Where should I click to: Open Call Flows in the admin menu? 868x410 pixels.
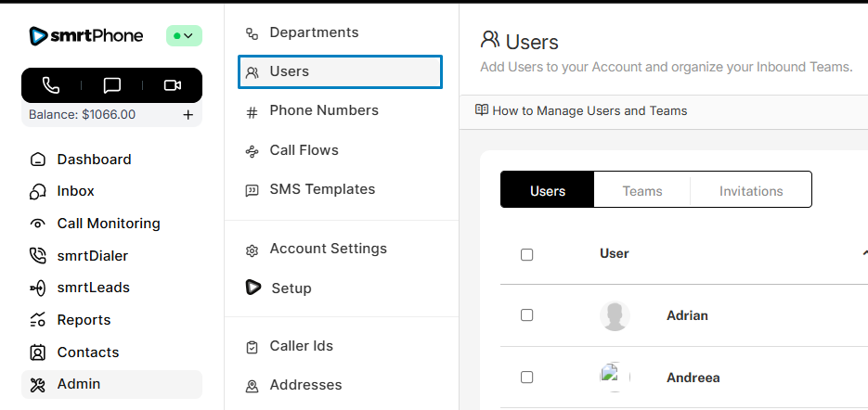coord(304,150)
